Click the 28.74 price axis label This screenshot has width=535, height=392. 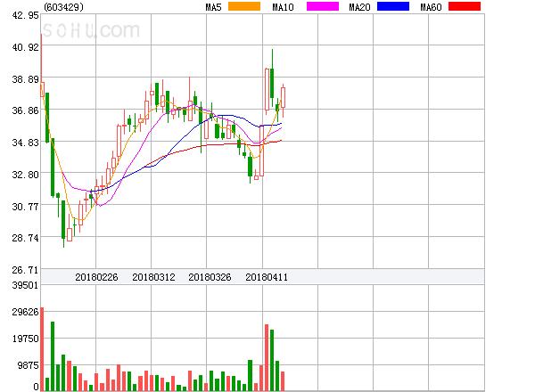click(25, 238)
